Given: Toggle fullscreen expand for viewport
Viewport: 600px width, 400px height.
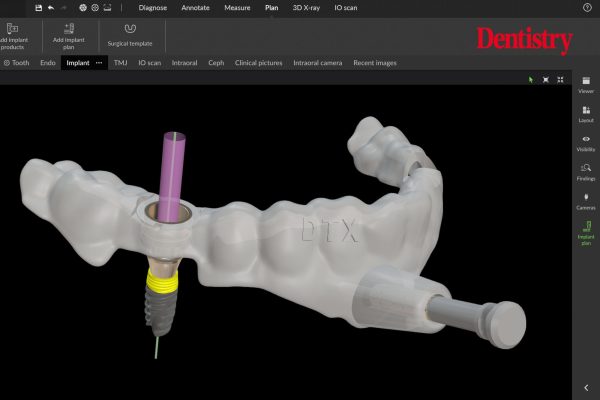Looking at the screenshot, I should point(545,79).
